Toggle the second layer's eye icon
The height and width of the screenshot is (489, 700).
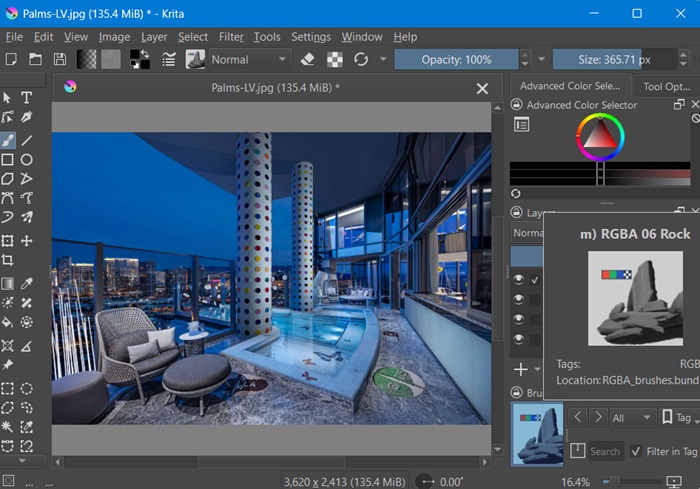(518, 299)
